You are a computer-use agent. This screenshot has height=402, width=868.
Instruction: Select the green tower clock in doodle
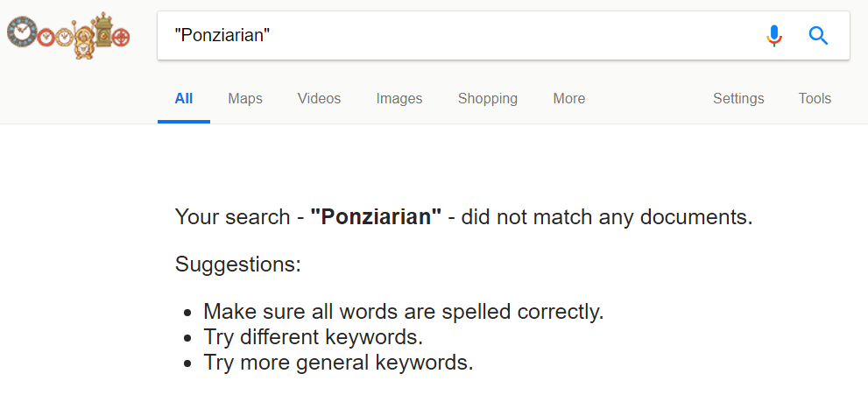click(x=103, y=31)
